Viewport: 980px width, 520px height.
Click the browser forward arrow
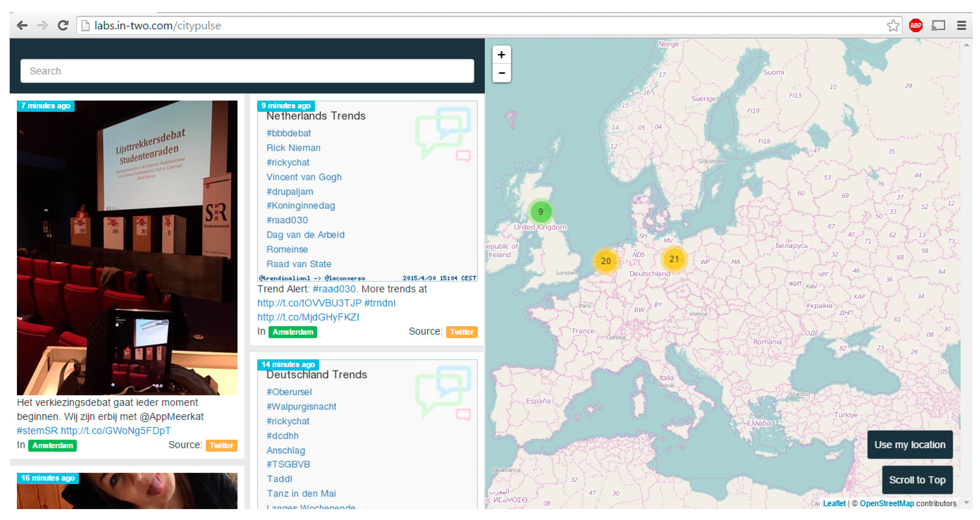coord(43,25)
